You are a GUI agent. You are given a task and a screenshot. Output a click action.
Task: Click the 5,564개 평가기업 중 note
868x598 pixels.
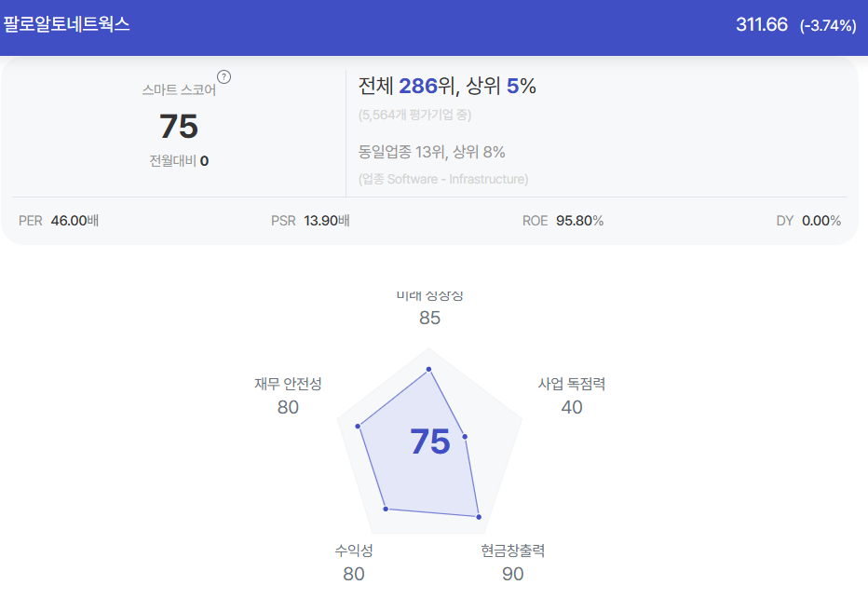coord(415,116)
